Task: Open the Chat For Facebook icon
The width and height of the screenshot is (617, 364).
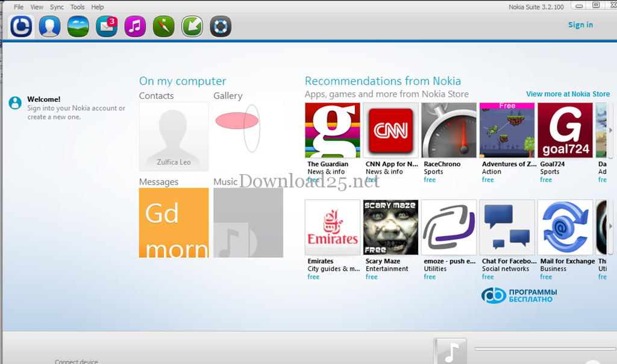Action: click(507, 227)
